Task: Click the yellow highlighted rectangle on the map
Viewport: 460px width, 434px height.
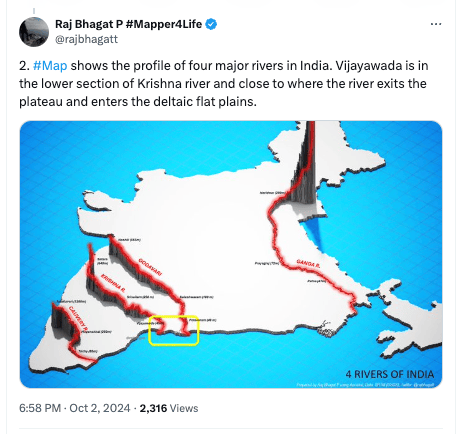Action: pyautogui.click(x=174, y=330)
